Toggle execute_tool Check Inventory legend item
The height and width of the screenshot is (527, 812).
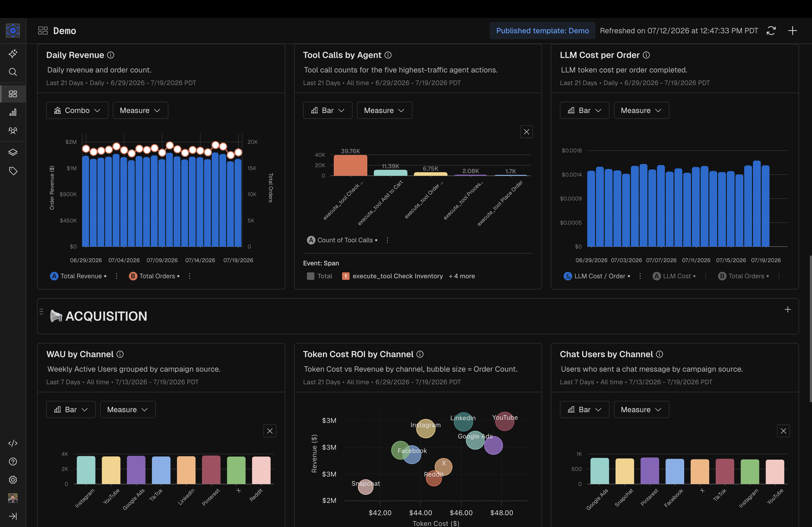[x=392, y=276]
